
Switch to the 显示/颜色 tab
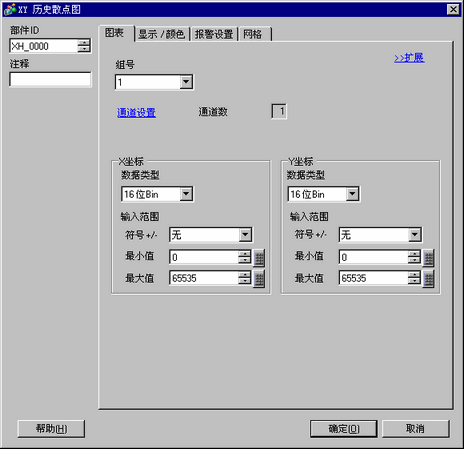coord(162,34)
